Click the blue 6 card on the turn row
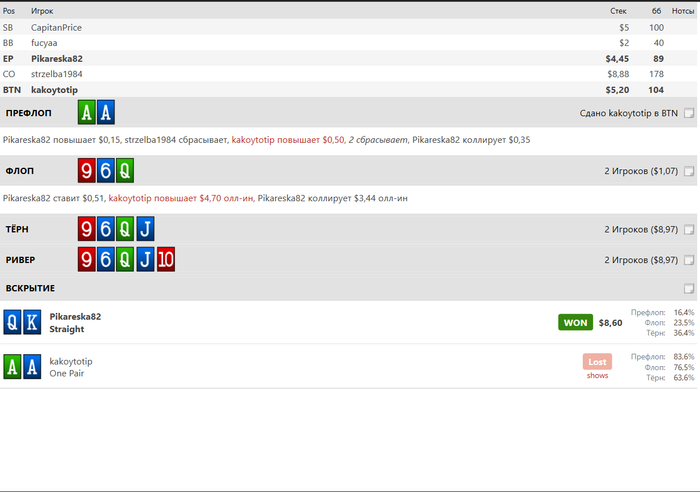700x492 pixels. [x=106, y=229]
